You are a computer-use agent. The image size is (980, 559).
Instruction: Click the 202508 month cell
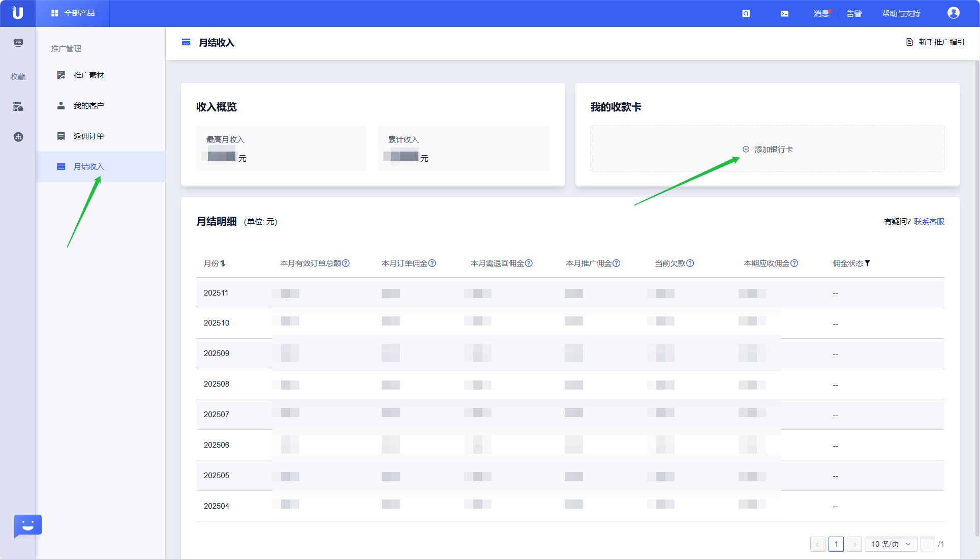217,384
